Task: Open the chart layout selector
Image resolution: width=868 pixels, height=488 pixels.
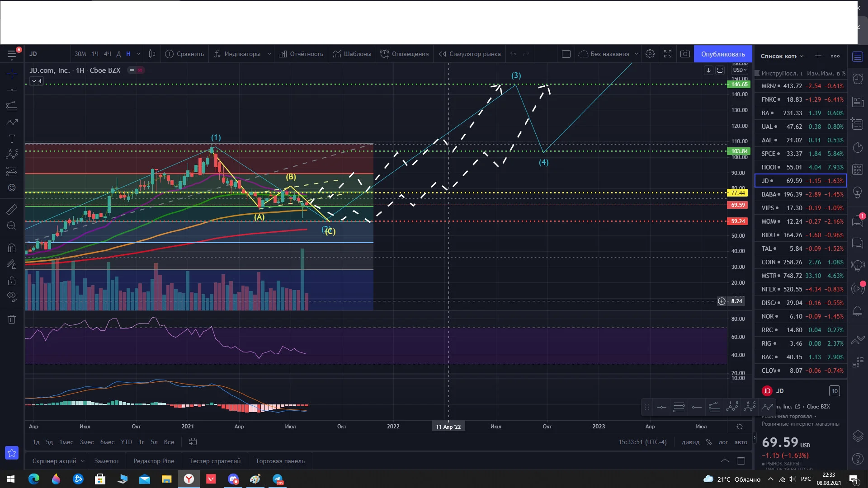Action: point(566,54)
